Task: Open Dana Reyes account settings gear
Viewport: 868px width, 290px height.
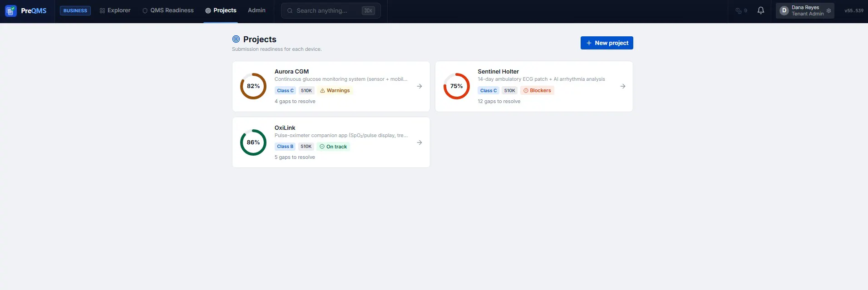Action: [829, 10]
